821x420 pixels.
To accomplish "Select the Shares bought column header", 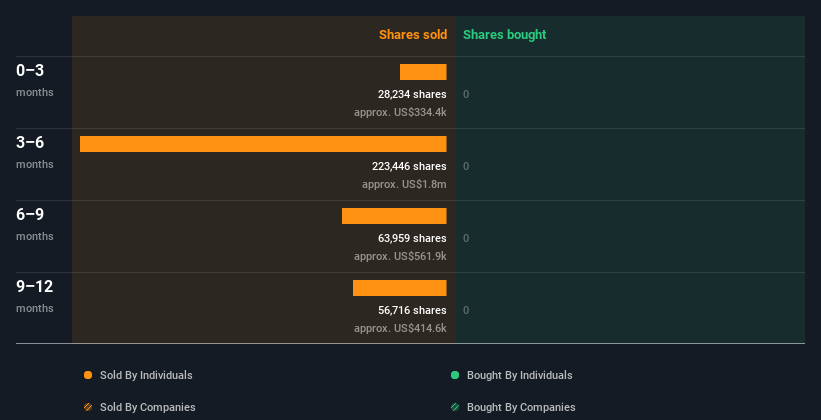I will (x=504, y=35).
